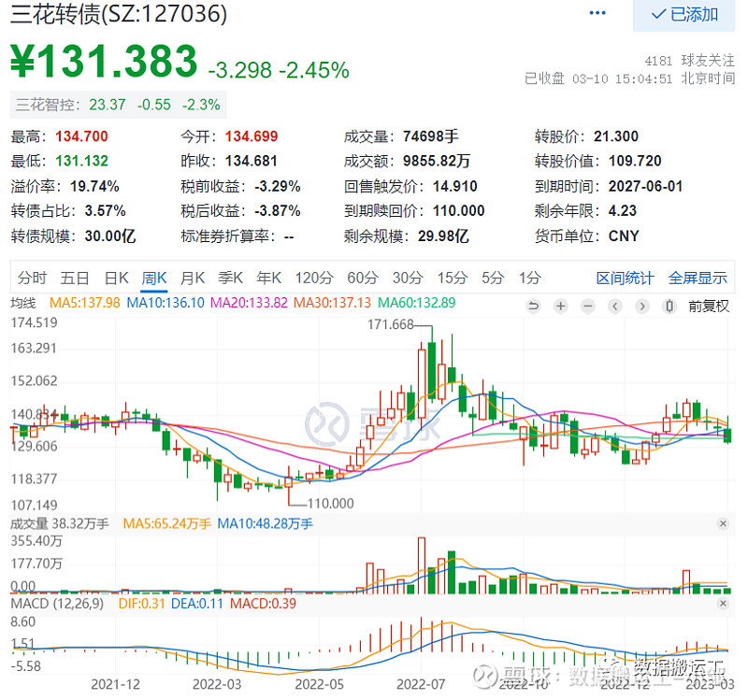
Task: Choose the 5分 interval tab
Action: point(493,278)
